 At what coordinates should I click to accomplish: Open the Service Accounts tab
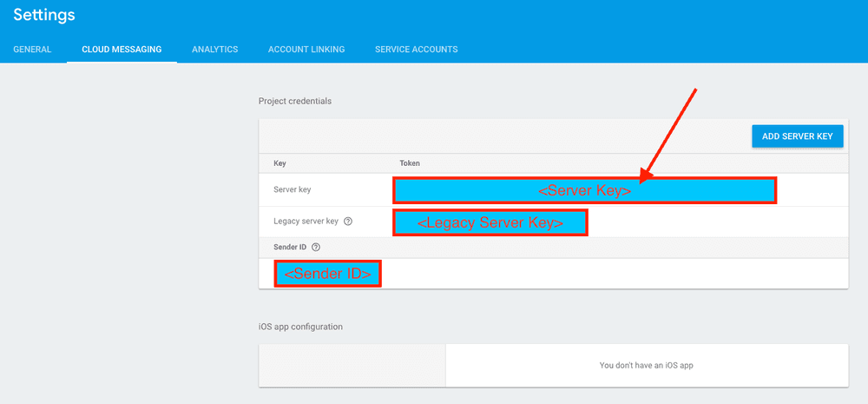click(416, 50)
